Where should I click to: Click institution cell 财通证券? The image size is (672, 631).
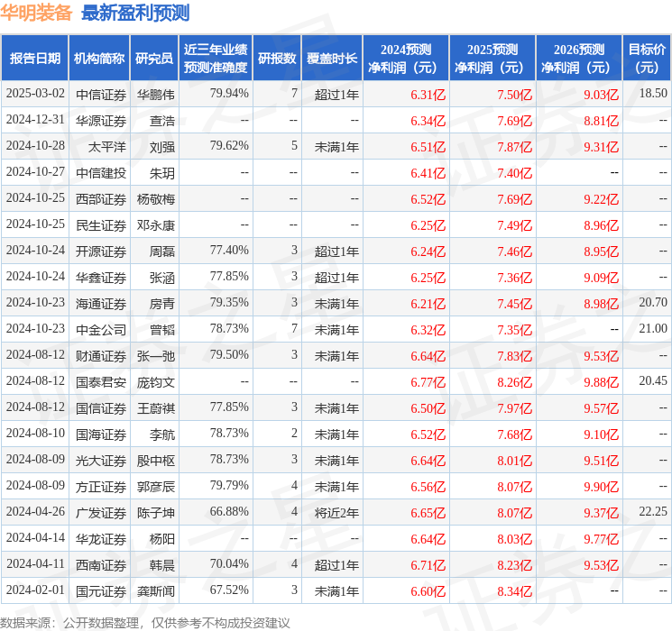[x=101, y=355]
